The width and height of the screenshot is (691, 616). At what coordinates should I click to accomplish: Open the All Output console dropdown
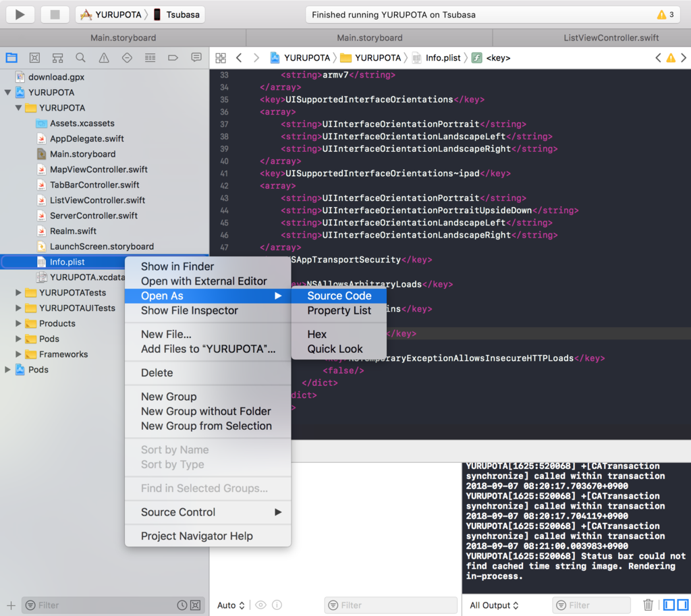tap(494, 605)
